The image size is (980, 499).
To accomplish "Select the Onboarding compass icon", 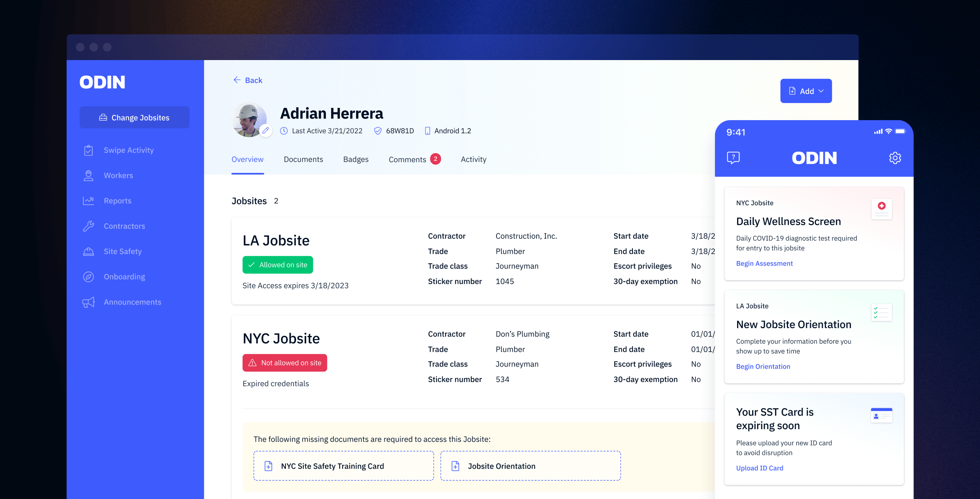I will [x=88, y=277].
